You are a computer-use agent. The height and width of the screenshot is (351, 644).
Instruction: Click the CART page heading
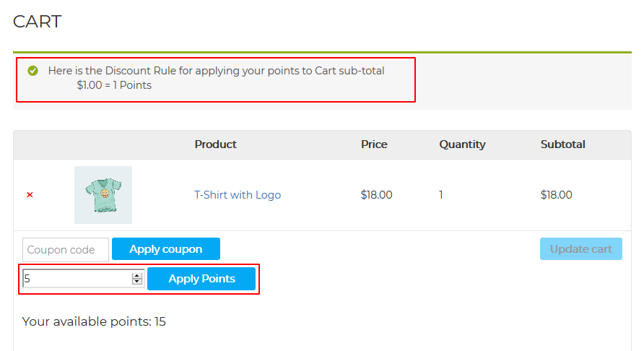click(x=38, y=22)
